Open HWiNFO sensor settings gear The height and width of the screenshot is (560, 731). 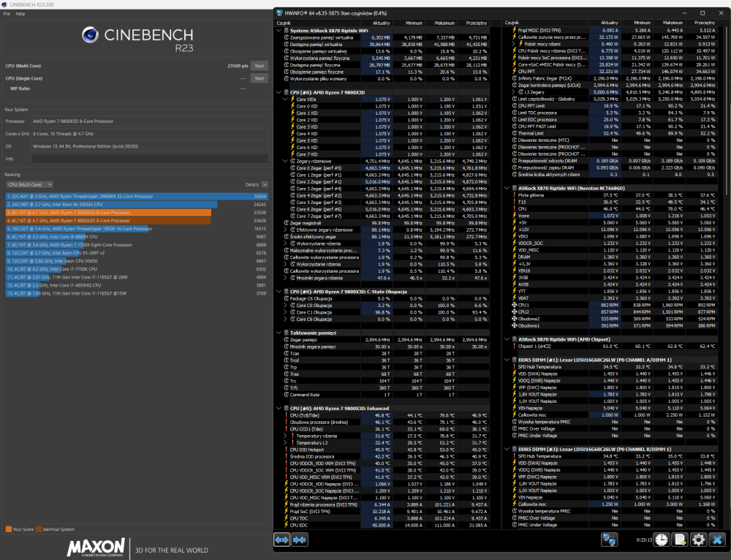(x=698, y=540)
